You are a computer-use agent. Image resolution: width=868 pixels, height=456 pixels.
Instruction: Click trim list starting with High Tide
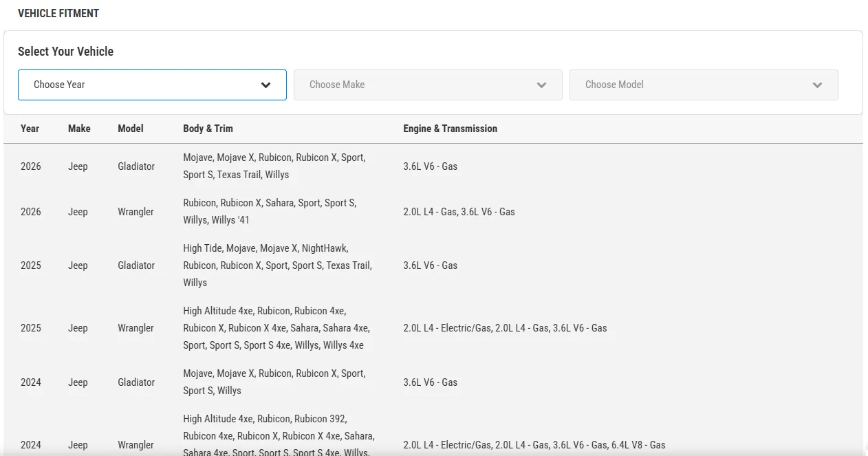[277, 265]
